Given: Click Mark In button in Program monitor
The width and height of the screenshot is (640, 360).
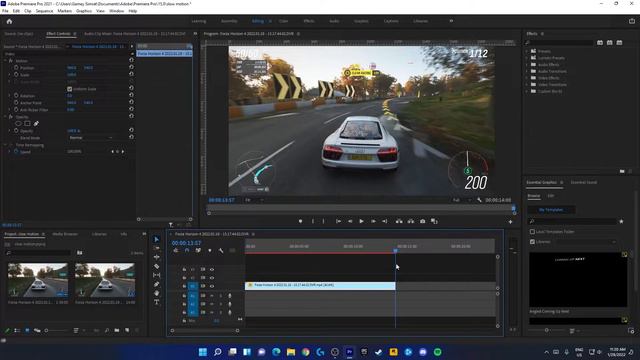Looking at the screenshot, I should tap(313, 221).
